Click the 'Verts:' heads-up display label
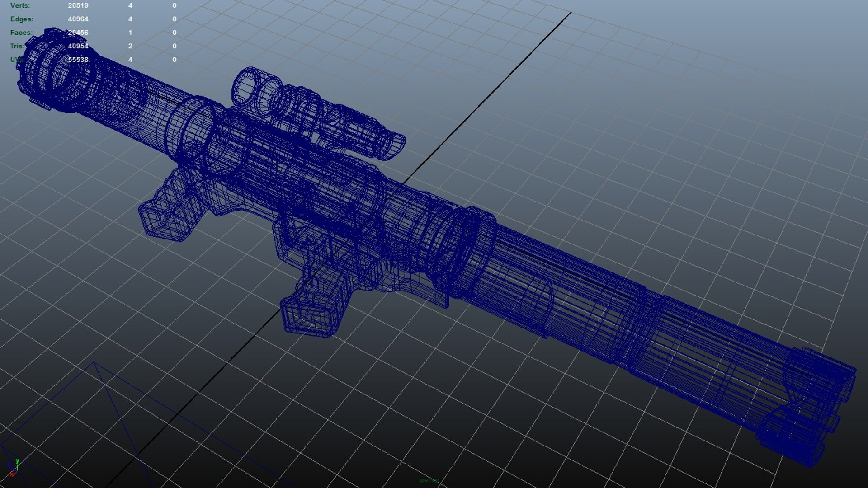 (20, 5)
